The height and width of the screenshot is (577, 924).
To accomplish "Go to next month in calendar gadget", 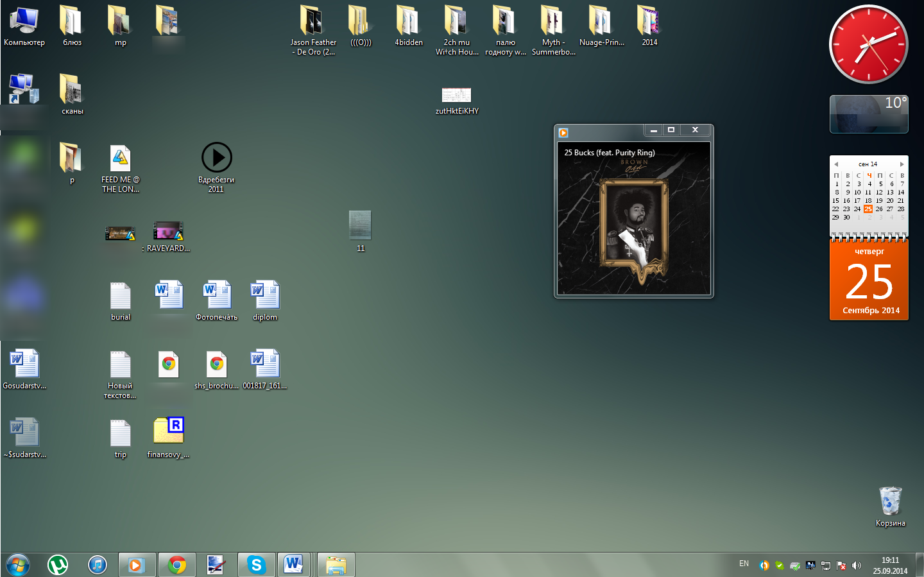I will [902, 164].
